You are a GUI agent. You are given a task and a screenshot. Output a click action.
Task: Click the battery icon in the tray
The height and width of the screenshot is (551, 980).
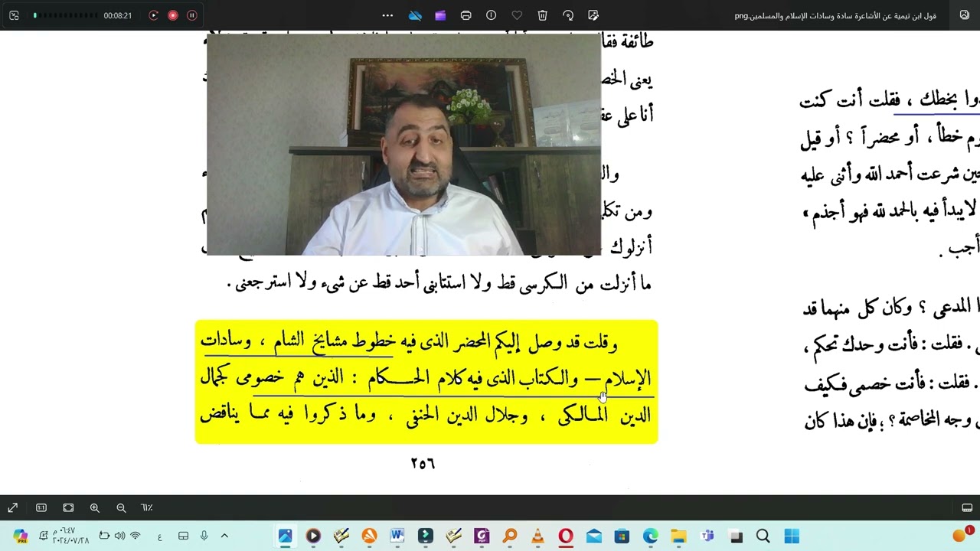(x=104, y=536)
